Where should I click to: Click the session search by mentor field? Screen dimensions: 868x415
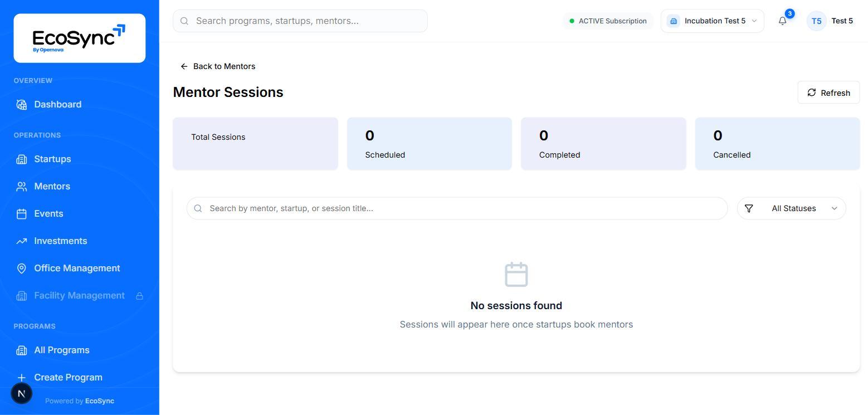click(457, 208)
